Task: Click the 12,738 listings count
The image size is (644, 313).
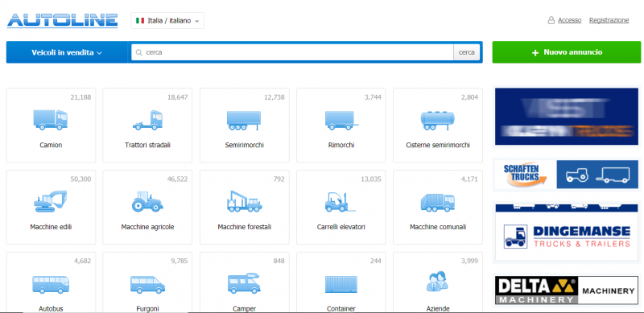Action: pyautogui.click(x=275, y=97)
